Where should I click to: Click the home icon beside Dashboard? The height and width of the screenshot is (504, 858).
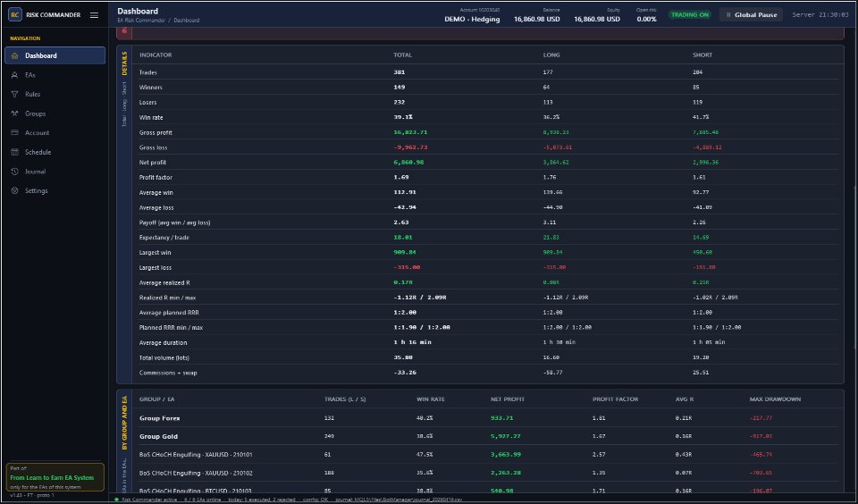tap(15, 55)
